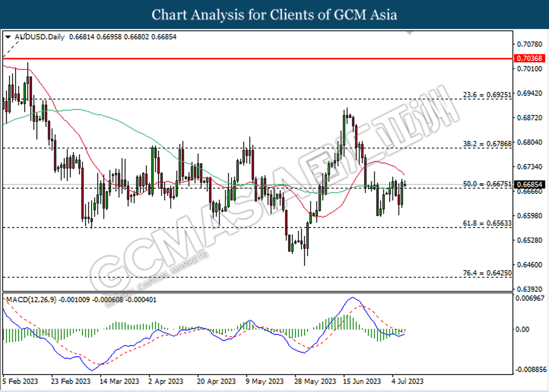
Task: Select the 5 Feb 2023 date label
Action: click(x=20, y=381)
